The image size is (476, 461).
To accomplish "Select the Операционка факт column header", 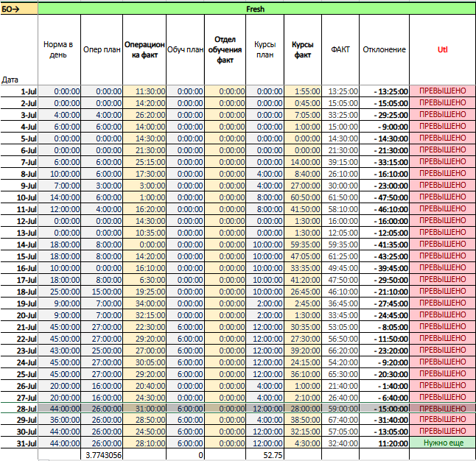I will [144, 50].
